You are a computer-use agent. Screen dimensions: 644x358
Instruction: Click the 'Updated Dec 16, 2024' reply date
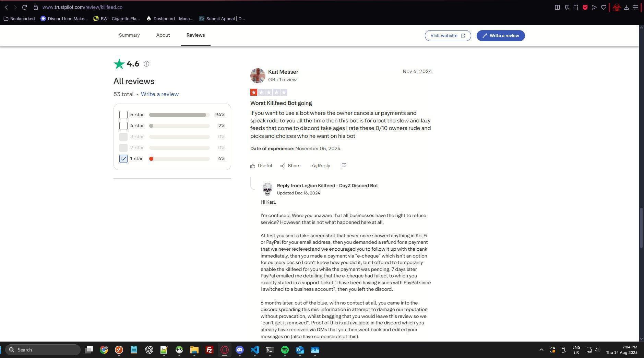tap(299, 193)
